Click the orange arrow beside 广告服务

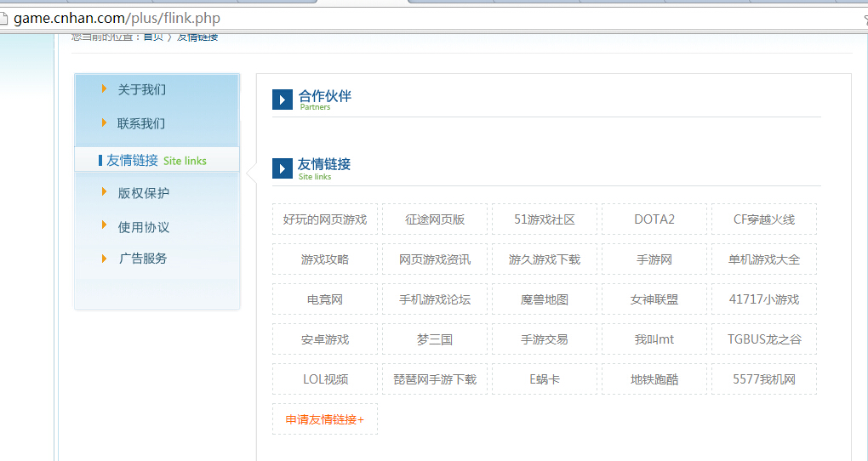click(x=104, y=259)
